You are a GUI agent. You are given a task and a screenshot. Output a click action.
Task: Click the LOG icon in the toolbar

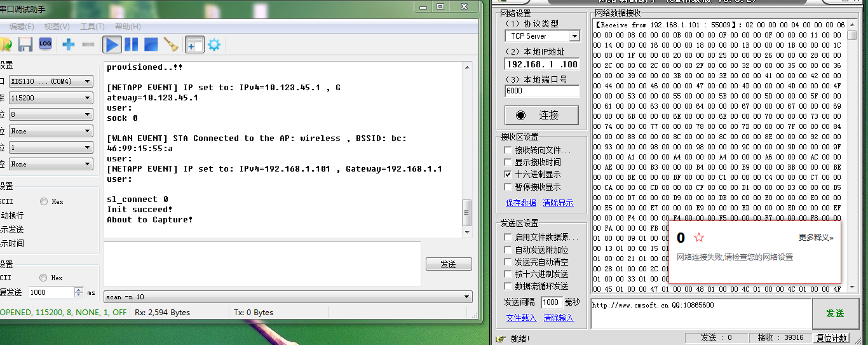(45, 43)
